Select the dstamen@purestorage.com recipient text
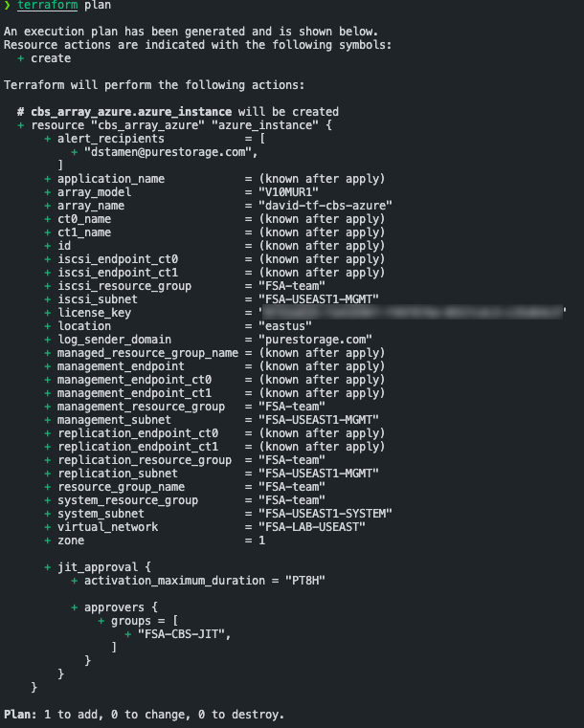Image resolution: width=584 pixels, height=728 pixels. [x=168, y=152]
